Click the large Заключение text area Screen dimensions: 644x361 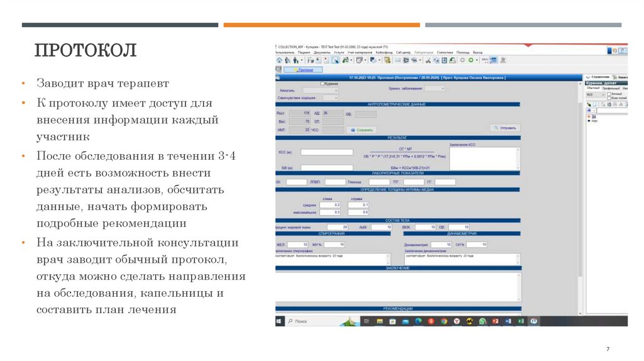(398, 287)
